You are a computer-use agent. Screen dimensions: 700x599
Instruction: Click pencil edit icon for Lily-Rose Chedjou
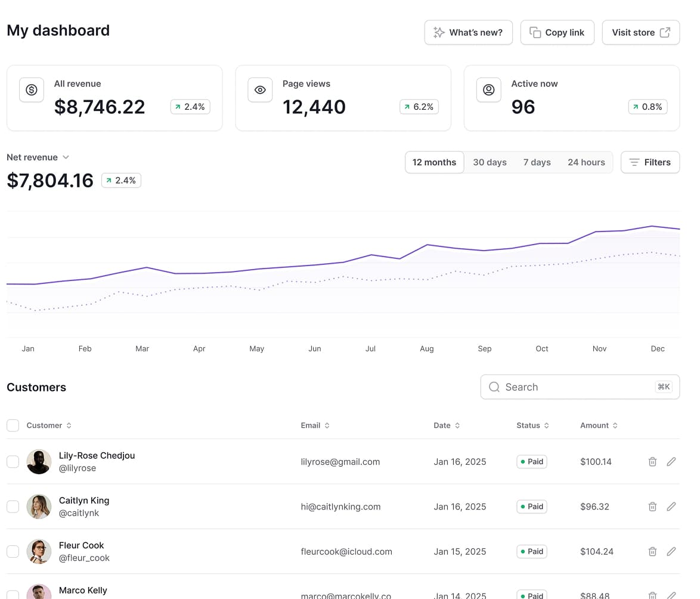click(671, 462)
